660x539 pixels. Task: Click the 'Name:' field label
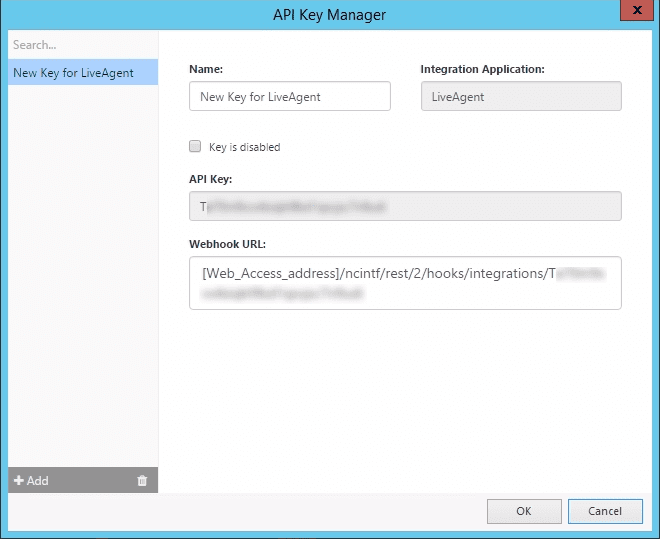click(x=206, y=70)
